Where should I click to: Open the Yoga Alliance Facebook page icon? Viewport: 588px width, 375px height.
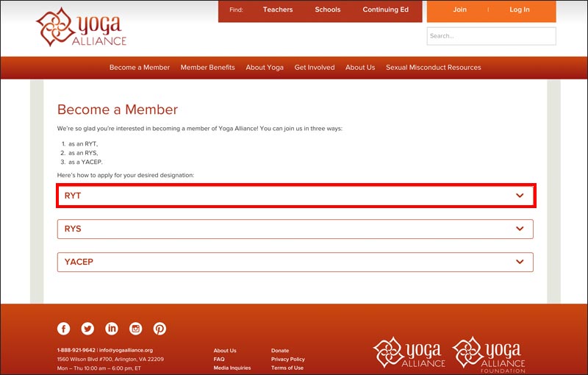click(x=64, y=329)
